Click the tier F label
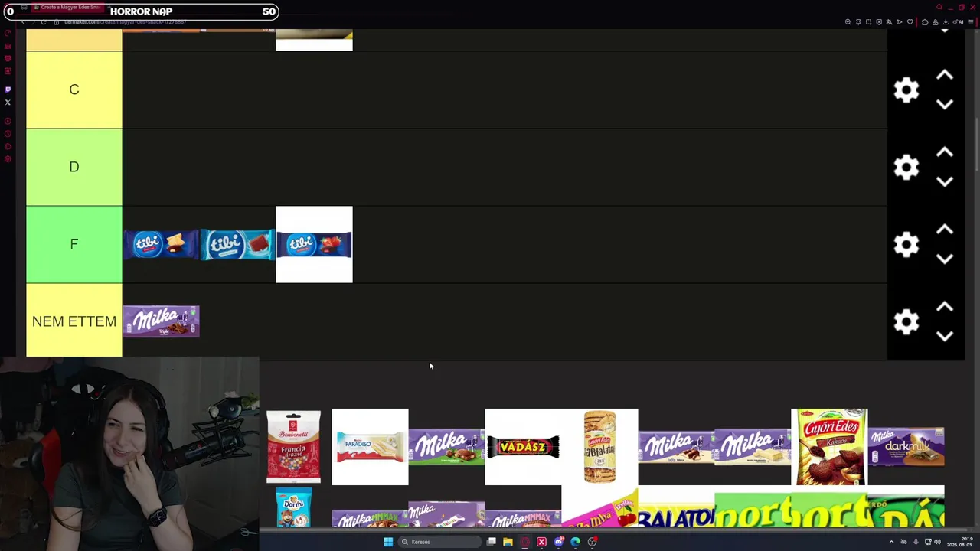 (74, 244)
